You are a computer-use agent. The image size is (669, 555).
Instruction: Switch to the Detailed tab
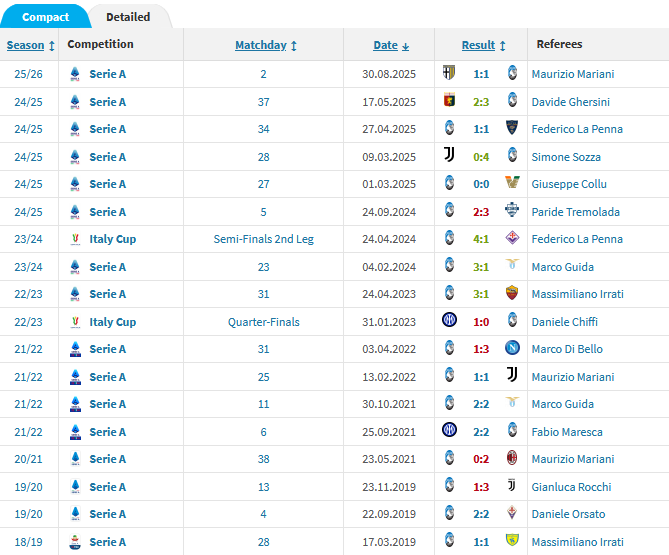coord(128,17)
